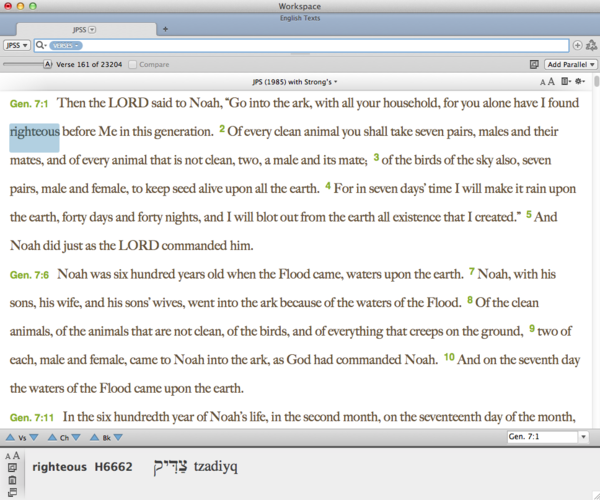Viewport: 600px width, 500px height.
Task: Go to previous chapter with Ch up arrow
Action: tap(52, 437)
